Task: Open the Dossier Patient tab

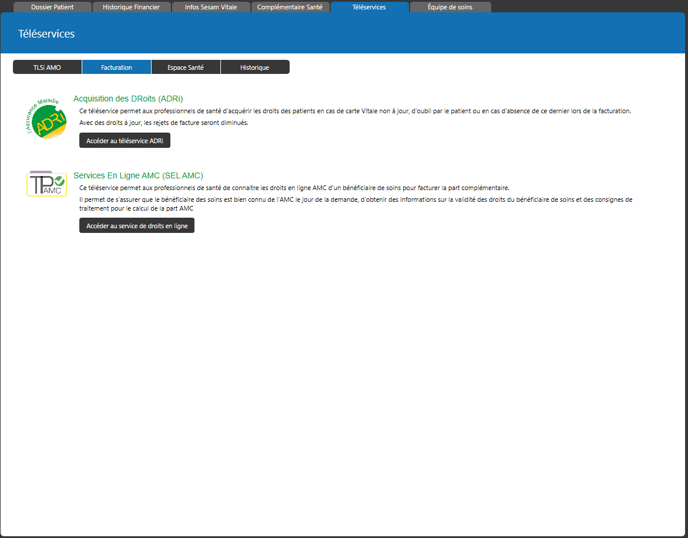Action: pyautogui.click(x=52, y=7)
